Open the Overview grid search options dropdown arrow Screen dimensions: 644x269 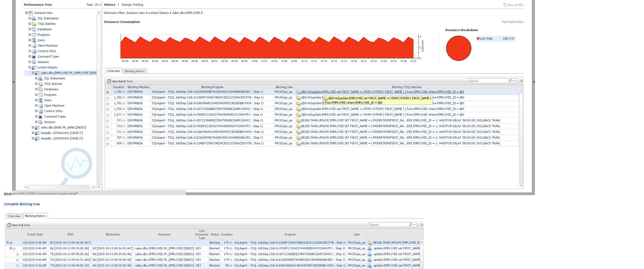click(x=514, y=81)
